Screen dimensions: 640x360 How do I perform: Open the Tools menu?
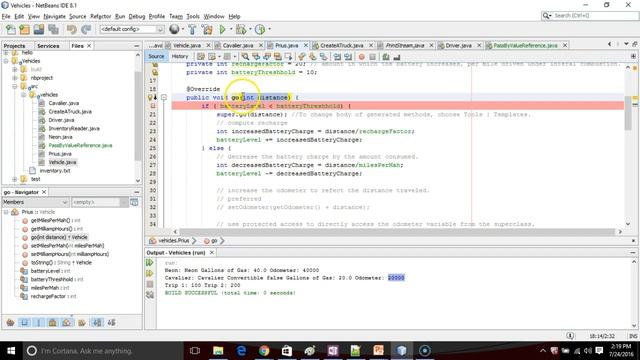point(193,16)
